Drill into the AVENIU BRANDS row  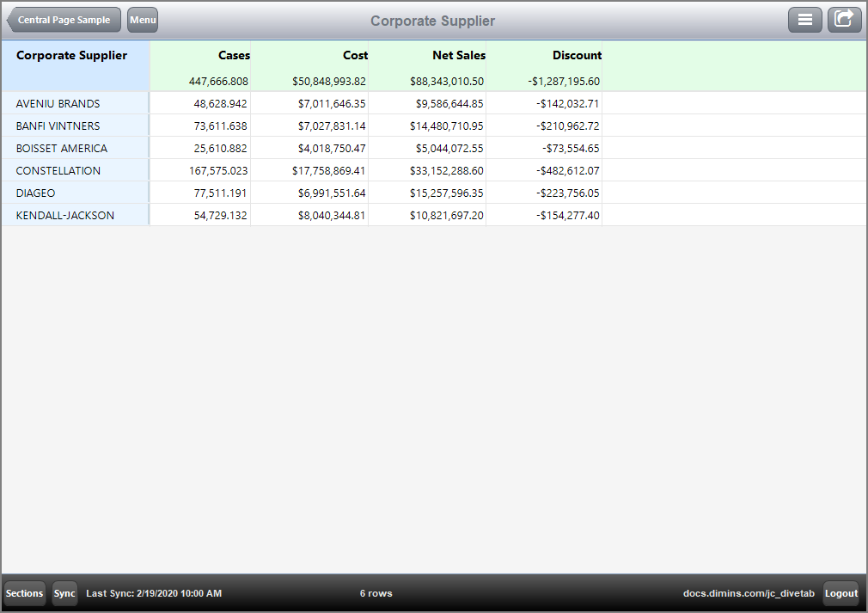point(57,103)
